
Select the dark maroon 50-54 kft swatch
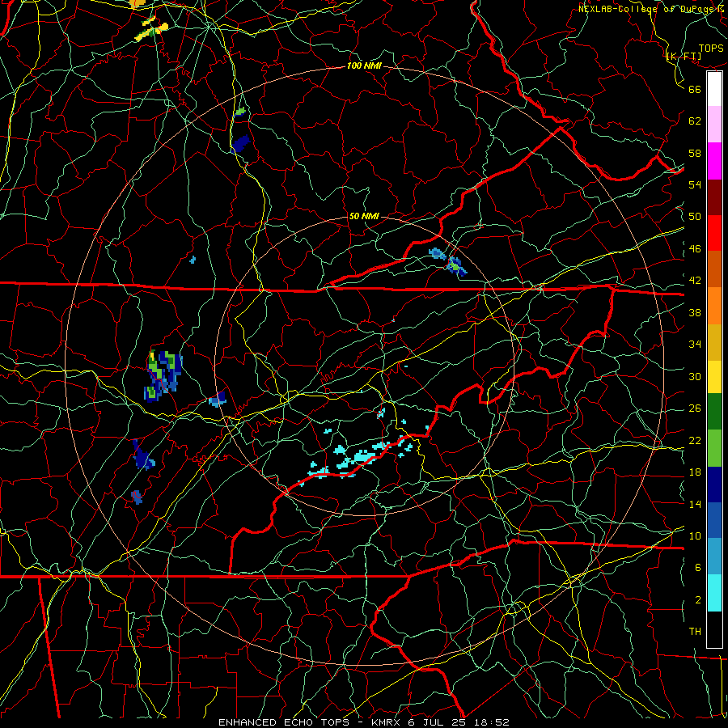tap(714, 197)
